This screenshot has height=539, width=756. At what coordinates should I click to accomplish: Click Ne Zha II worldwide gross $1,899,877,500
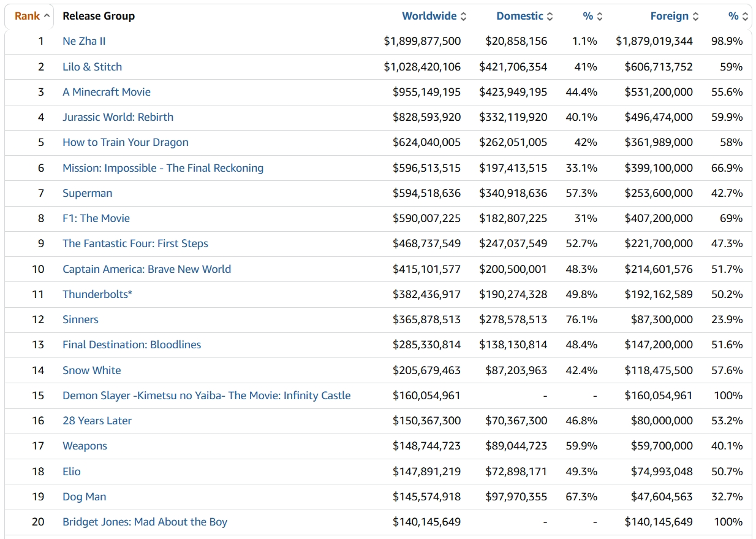tap(422, 41)
